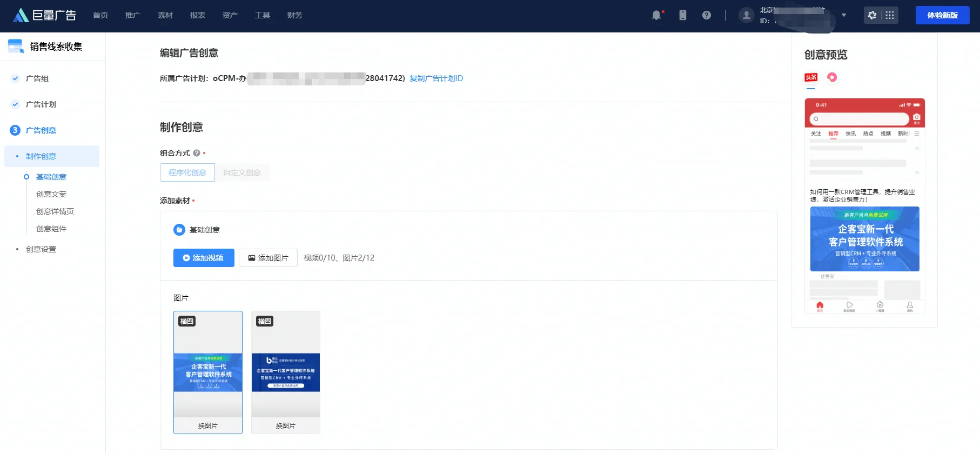
Task: Click 换图片 under the first image
Action: 208,425
